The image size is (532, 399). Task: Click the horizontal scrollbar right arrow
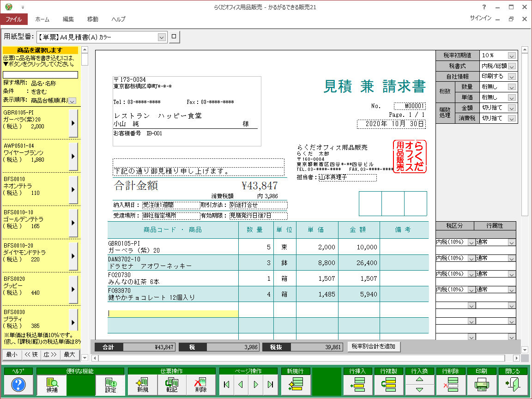[516, 358]
